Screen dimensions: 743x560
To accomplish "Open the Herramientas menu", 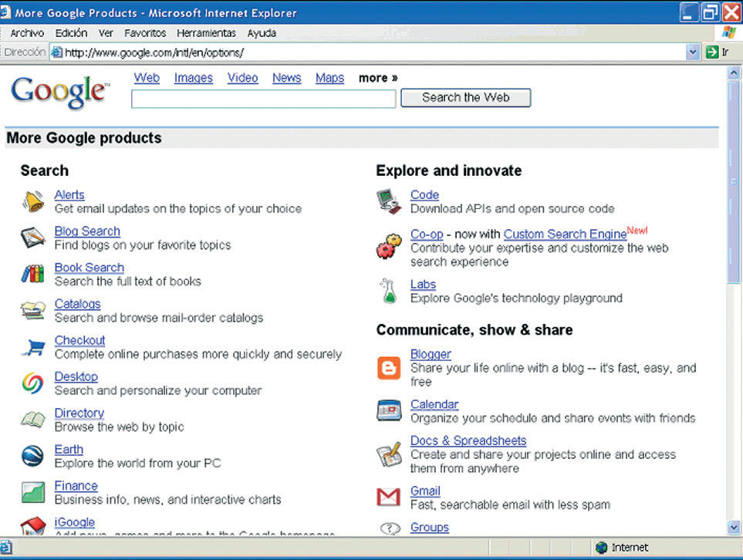I will click(x=206, y=33).
